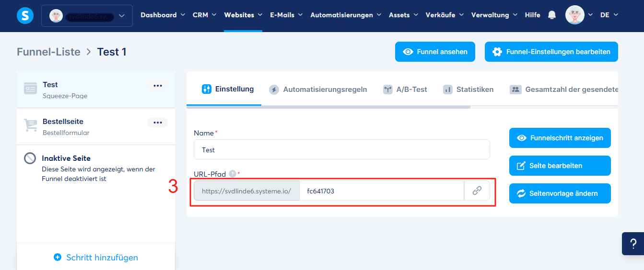Viewport: 644px width, 270px height.
Task: Expand the E-Mails menu
Action: point(286,15)
